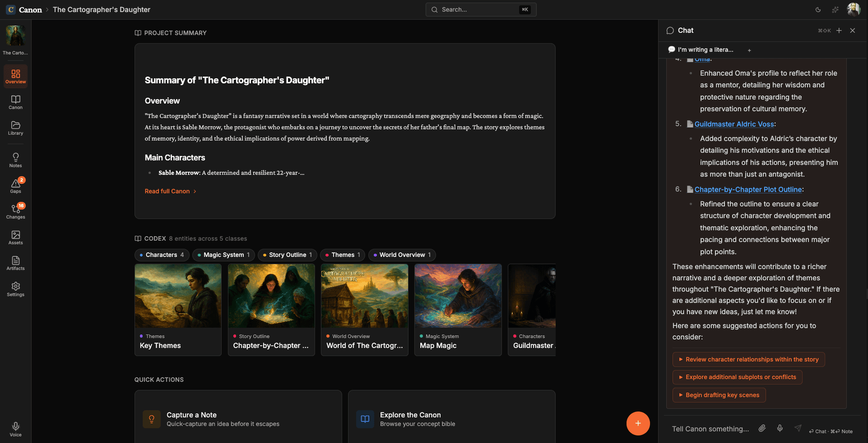Open the user avatar menu
Screen dimensions: 868x443
853,9
